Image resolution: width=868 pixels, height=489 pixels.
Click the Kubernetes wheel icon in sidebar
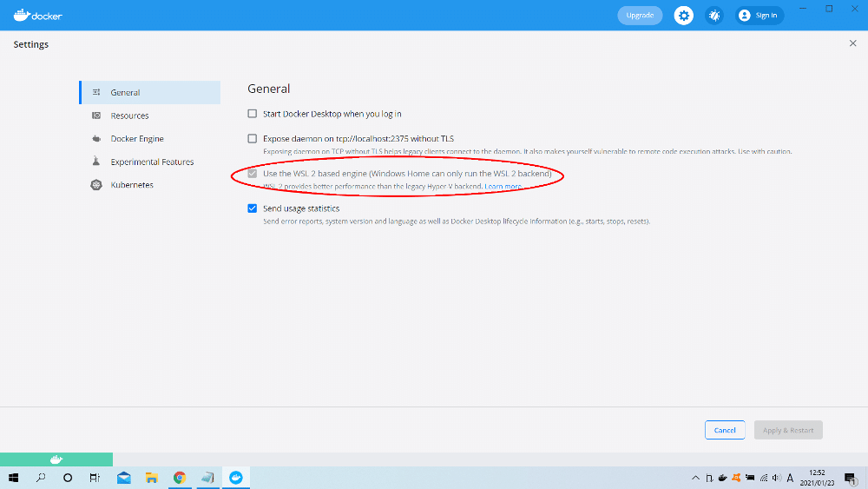96,185
